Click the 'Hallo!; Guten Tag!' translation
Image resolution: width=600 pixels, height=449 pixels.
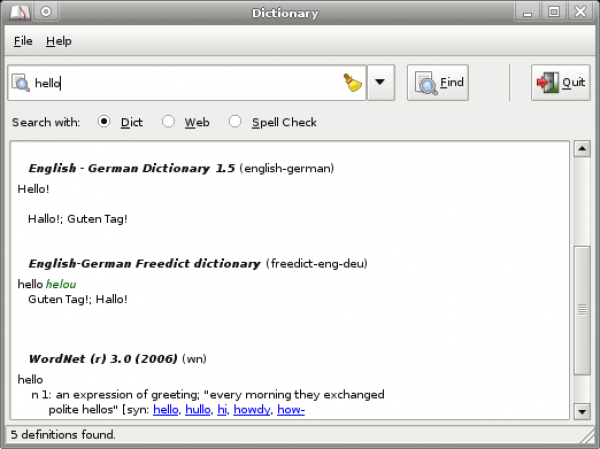pos(78,219)
